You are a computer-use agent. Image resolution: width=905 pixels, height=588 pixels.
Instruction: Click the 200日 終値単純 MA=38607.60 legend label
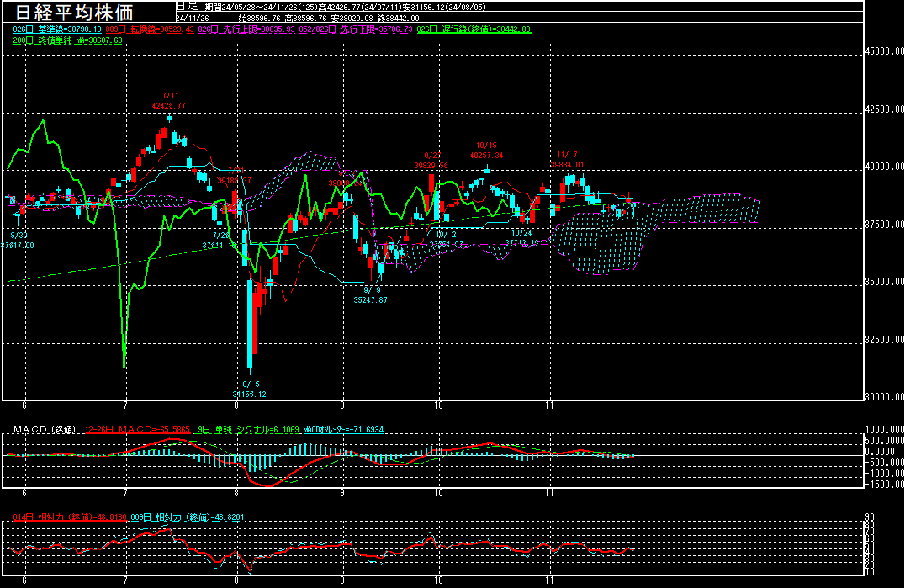click(67, 40)
